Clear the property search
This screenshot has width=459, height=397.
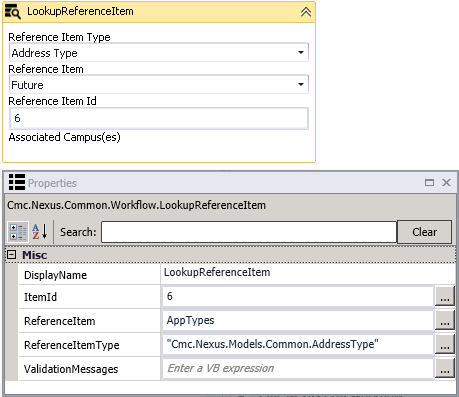click(424, 232)
